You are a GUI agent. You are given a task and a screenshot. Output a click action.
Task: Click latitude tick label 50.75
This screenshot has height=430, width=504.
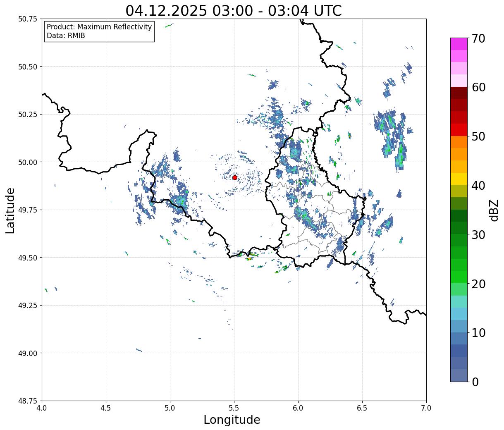coord(27,19)
